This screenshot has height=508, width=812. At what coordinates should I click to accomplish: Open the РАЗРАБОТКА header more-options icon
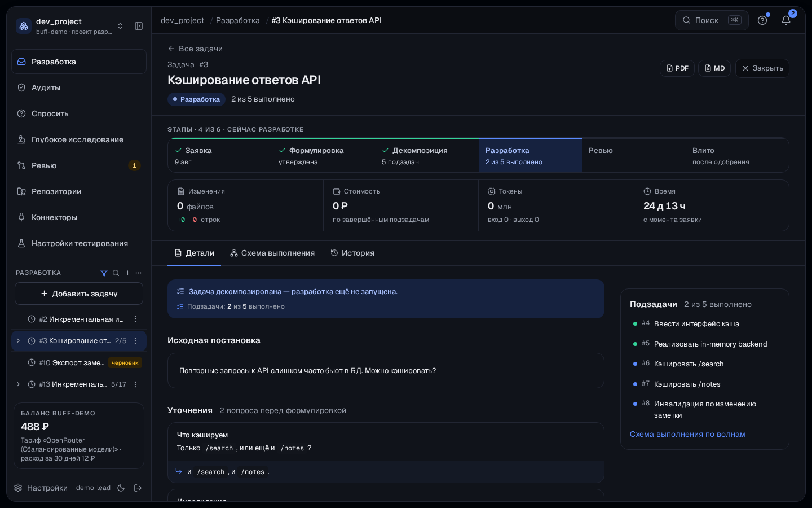click(x=139, y=273)
